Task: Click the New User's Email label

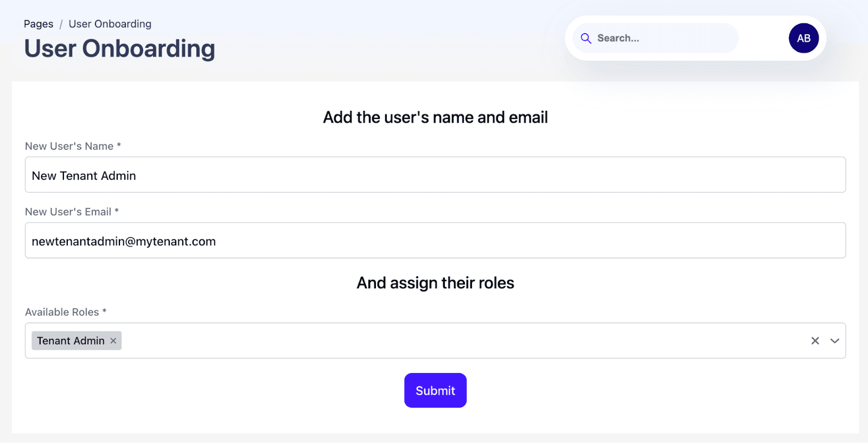Action: (x=68, y=212)
